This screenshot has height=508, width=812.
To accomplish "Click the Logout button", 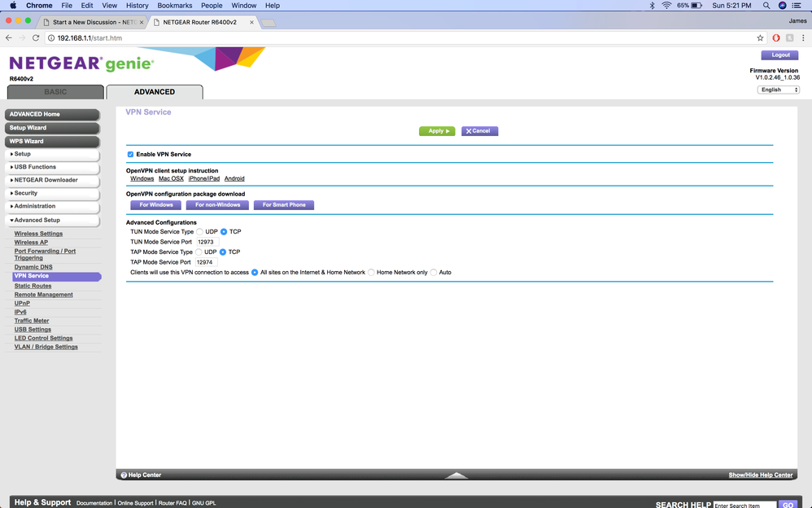I will click(x=779, y=55).
